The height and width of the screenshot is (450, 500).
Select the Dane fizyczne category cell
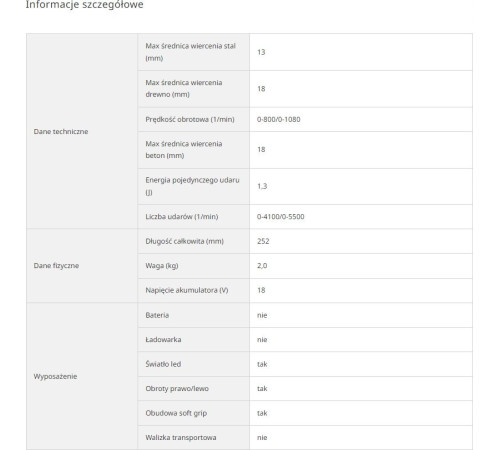click(82, 266)
